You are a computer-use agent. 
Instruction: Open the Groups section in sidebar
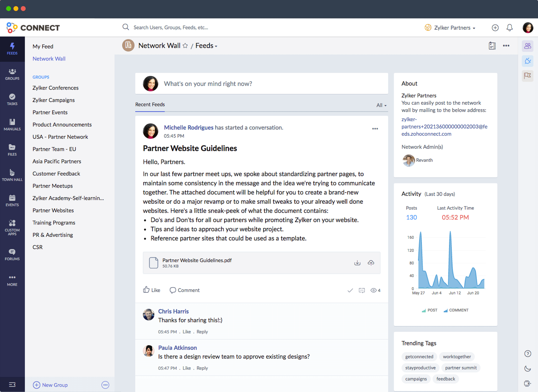(x=12, y=74)
